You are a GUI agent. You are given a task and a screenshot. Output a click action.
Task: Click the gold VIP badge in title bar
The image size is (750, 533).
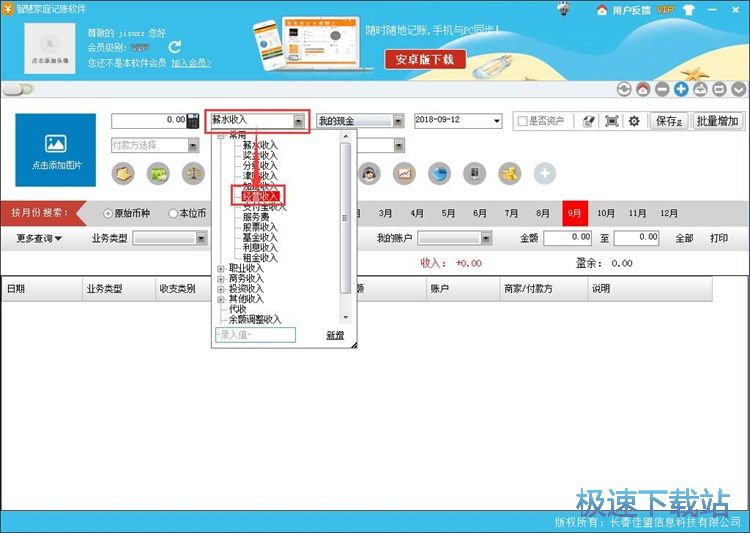tap(665, 10)
